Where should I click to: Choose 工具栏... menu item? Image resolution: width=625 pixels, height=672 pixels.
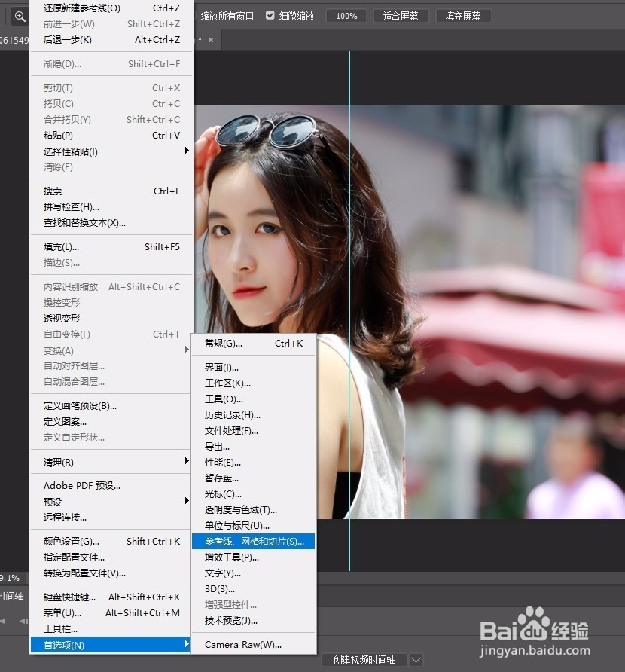[x=111, y=629]
